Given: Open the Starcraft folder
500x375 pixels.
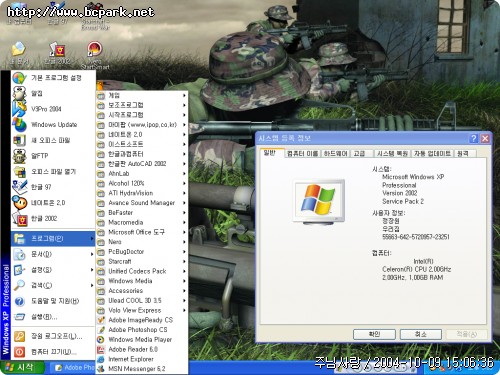Looking at the screenshot, I should tap(142, 261).
